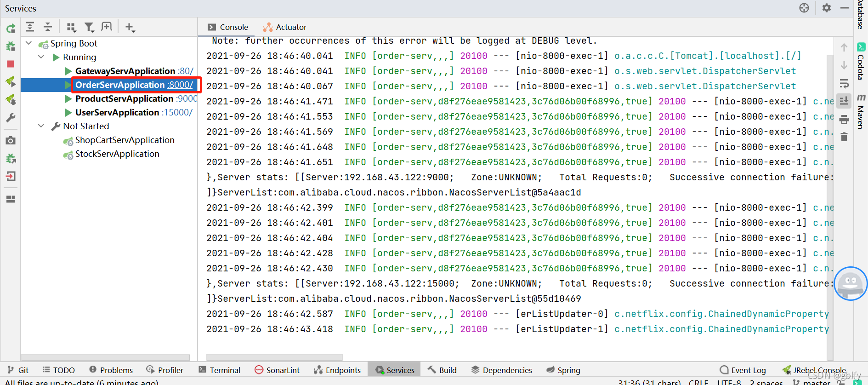Viewport: 868px width, 385px height.
Task: Click the bug with arrow icon
Action: pyautogui.click(x=11, y=159)
